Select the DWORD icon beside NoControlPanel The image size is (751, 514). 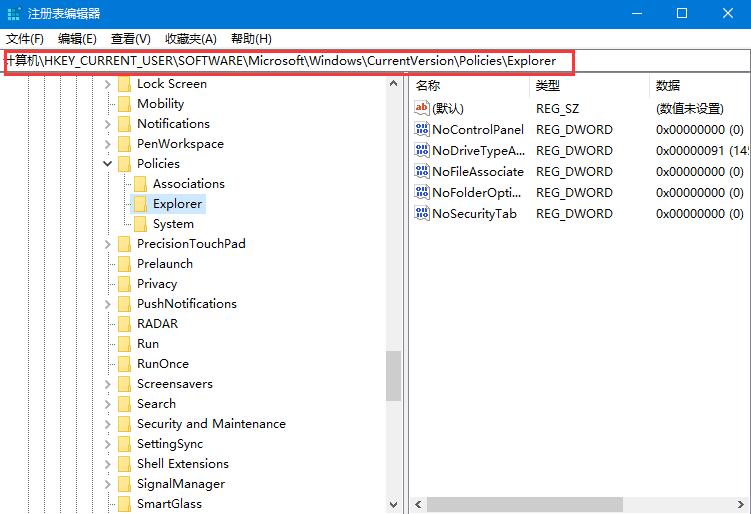[421, 130]
